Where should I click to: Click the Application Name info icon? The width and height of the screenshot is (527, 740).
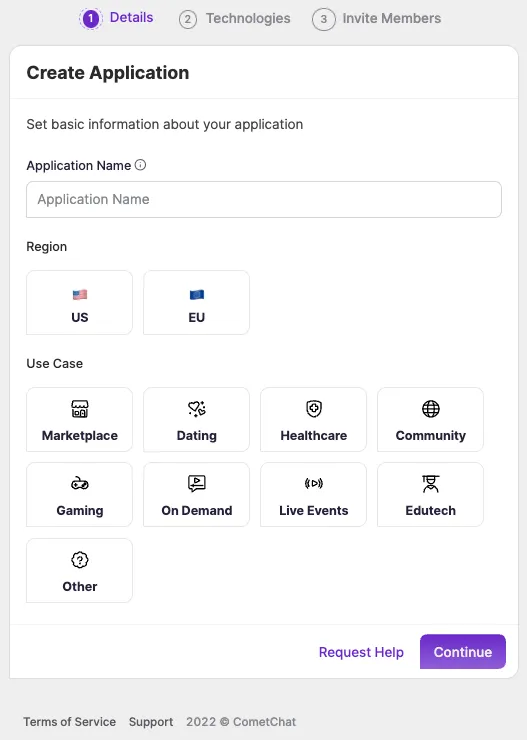tap(141, 165)
